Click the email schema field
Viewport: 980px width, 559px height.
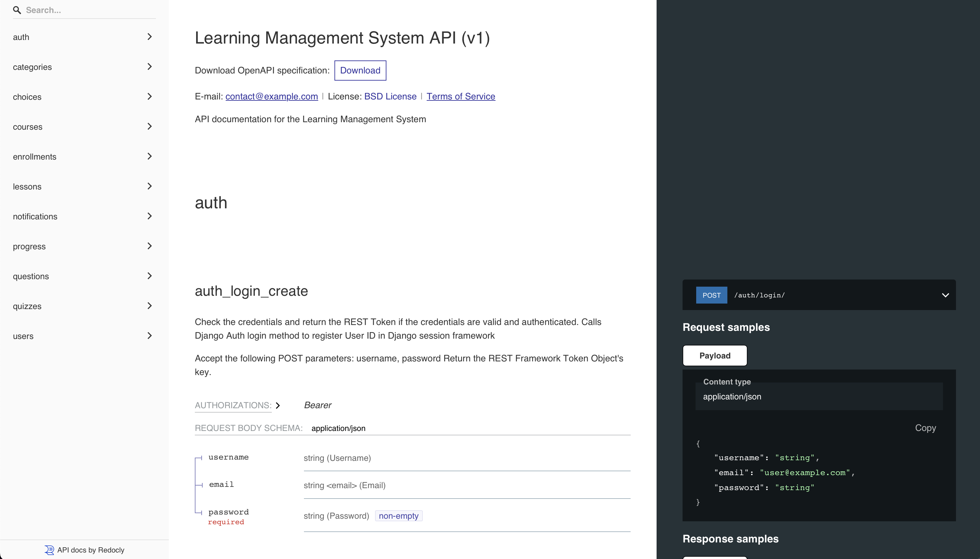point(221,485)
